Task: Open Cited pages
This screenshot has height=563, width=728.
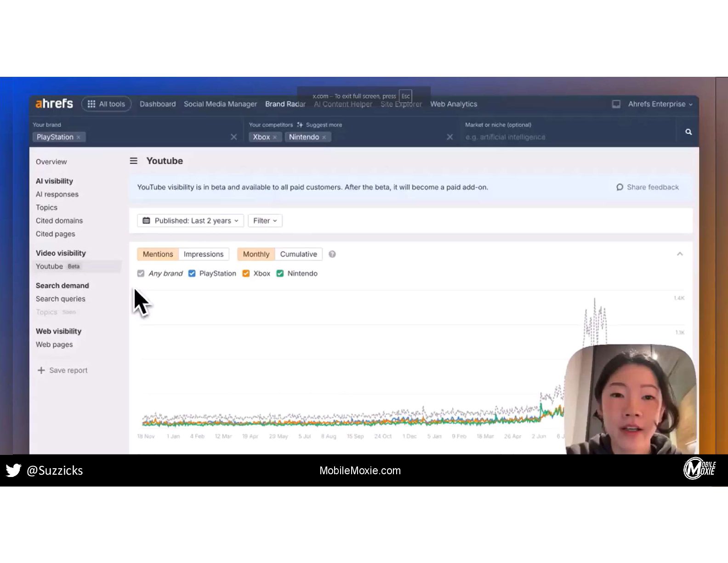Action: tap(55, 234)
